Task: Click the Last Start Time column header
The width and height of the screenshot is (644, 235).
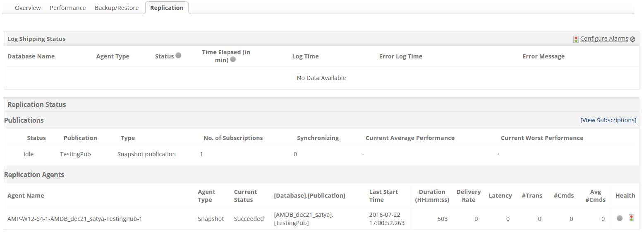Action: (383, 196)
